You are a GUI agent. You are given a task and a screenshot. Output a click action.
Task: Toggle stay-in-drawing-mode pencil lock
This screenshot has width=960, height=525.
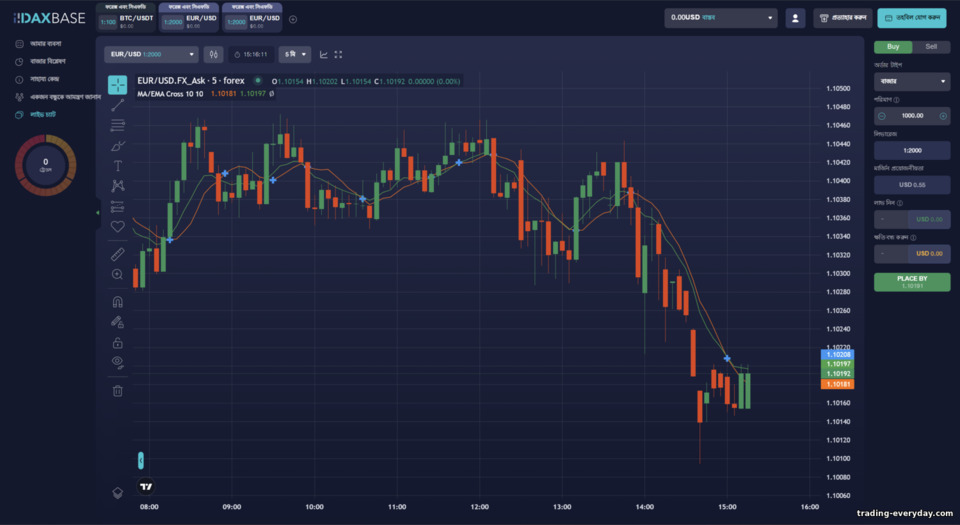[118, 322]
